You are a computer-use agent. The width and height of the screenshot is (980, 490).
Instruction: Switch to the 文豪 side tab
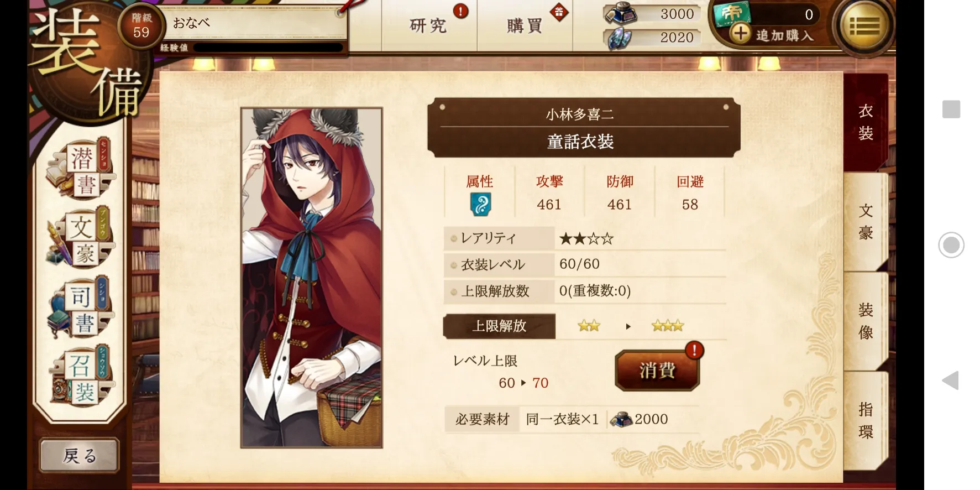pos(865,221)
